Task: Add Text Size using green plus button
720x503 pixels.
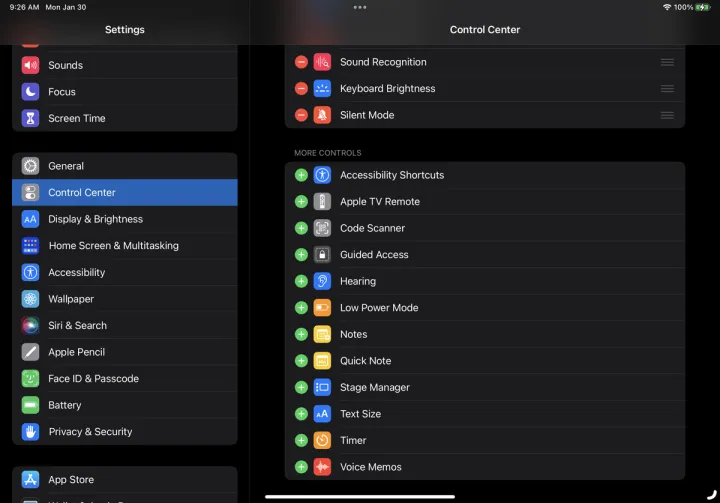Action: (x=301, y=414)
